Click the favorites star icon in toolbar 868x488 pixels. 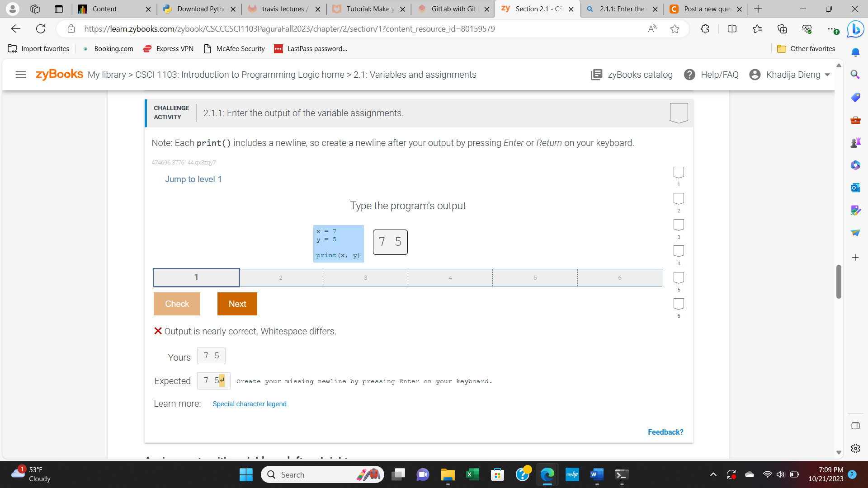point(674,28)
